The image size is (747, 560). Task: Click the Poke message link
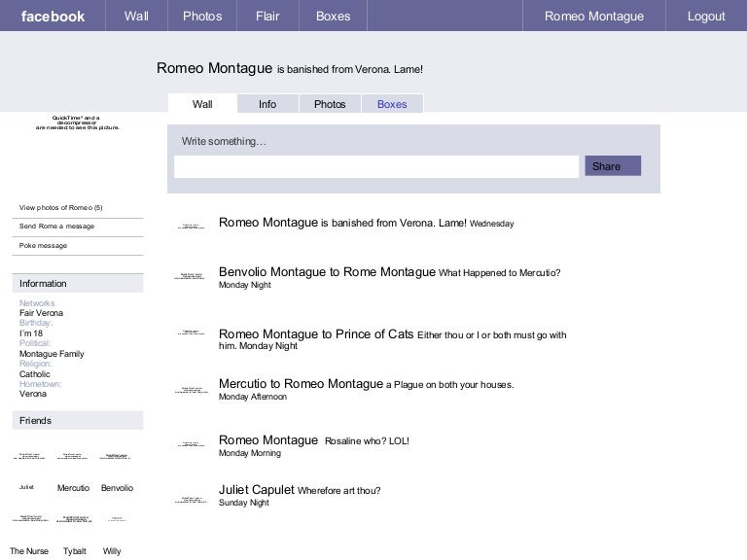44,245
